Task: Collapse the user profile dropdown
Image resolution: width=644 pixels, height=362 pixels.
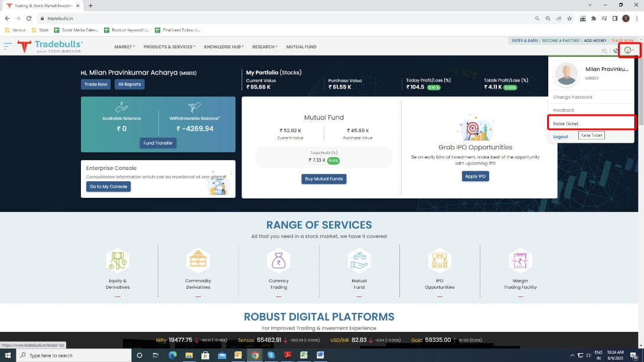Action: 629,51
